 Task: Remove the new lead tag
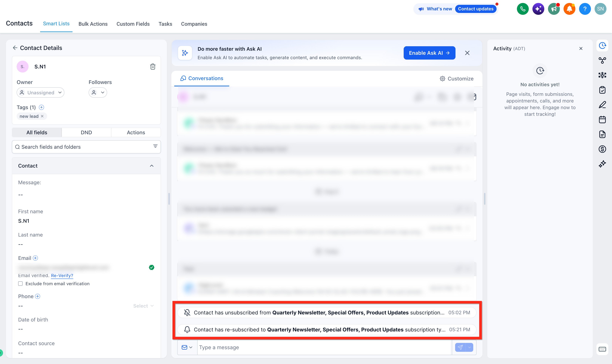(x=42, y=116)
